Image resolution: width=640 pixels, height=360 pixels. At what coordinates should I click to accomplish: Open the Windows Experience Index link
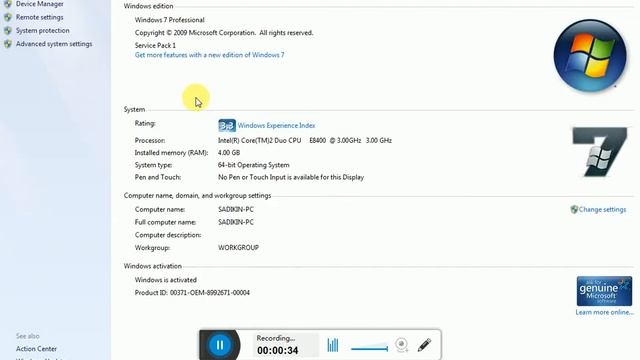(276, 125)
